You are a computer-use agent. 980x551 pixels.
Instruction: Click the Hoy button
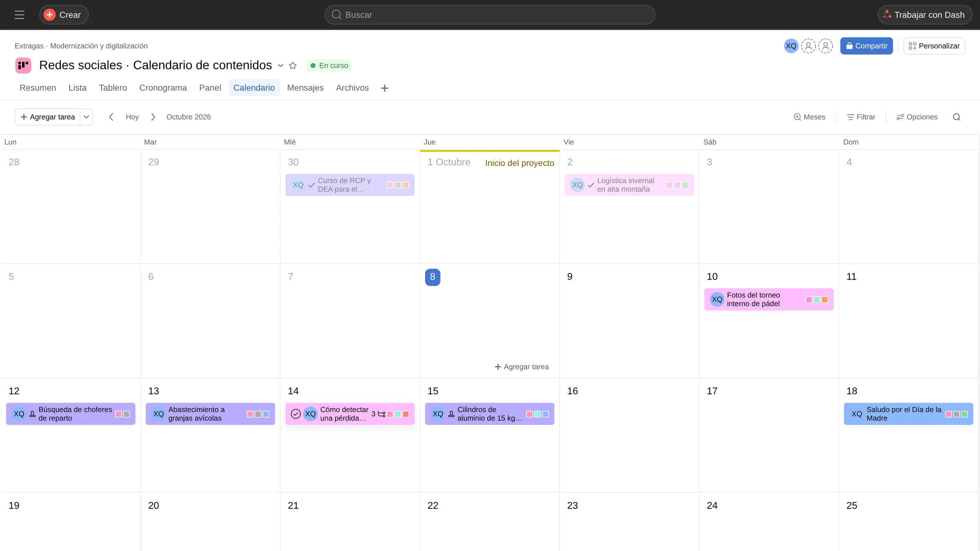[x=132, y=117]
